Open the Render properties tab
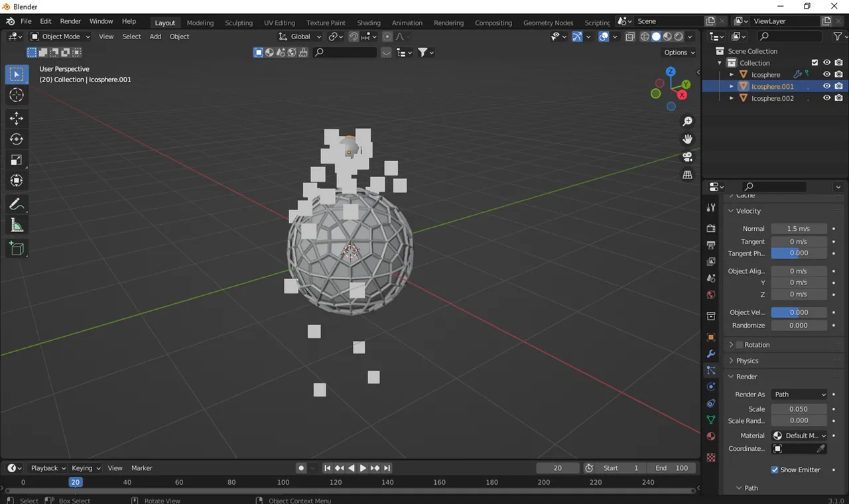Image resolution: width=849 pixels, height=504 pixels. 711,228
